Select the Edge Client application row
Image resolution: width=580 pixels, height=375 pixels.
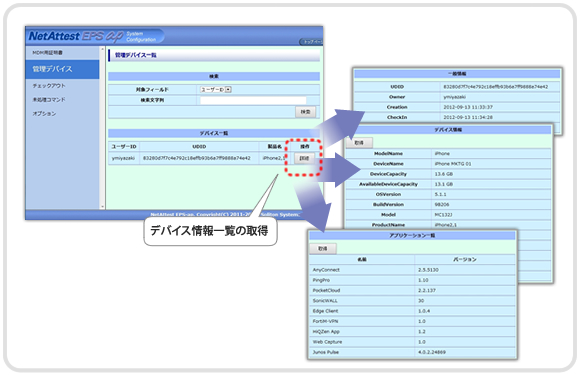tap(412, 311)
